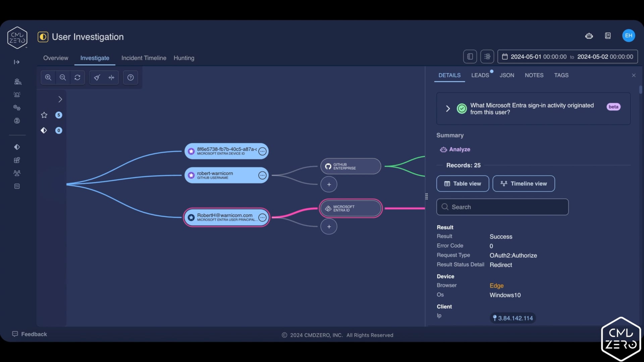Open the AI assistant robot icon

pyautogui.click(x=589, y=36)
